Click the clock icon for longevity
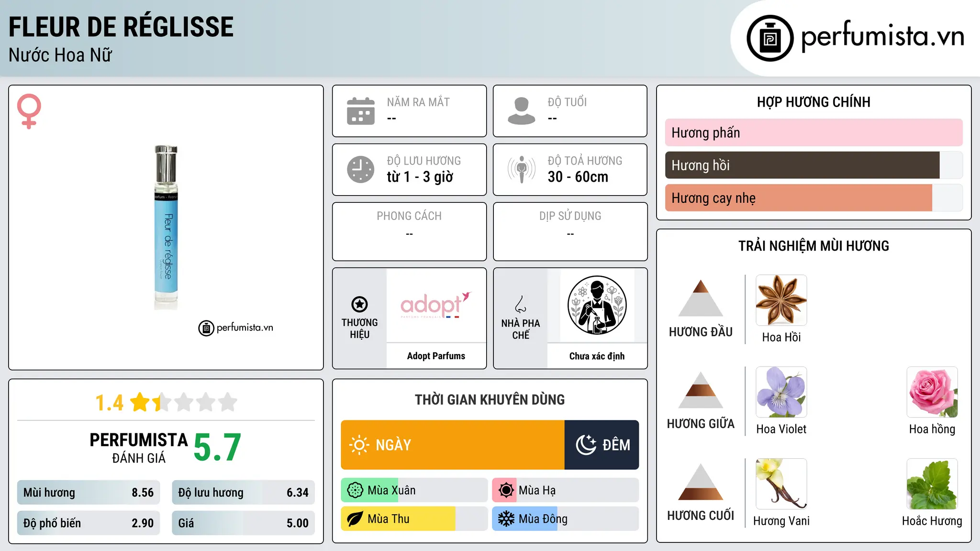This screenshot has height=551, width=980. 361,169
